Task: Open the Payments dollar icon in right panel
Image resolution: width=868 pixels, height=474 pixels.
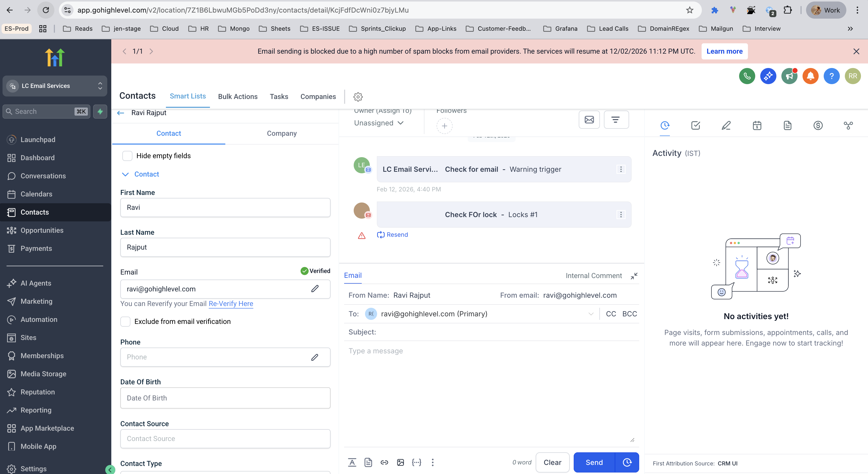Action: 818,126
